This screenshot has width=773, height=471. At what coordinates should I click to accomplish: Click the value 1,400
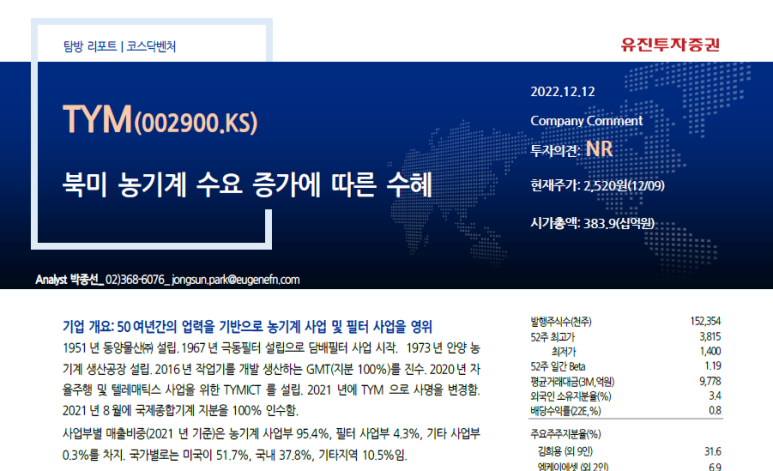click(710, 351)
